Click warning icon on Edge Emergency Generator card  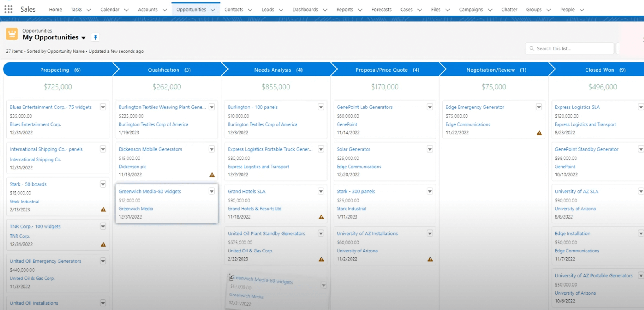(x=539, y=133)
